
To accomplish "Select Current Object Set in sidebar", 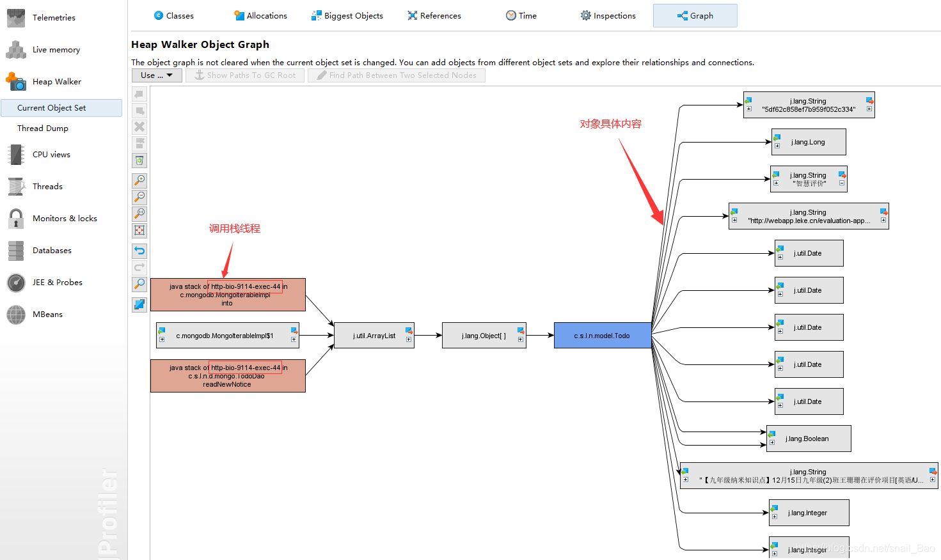I will (x=61, y=108).
